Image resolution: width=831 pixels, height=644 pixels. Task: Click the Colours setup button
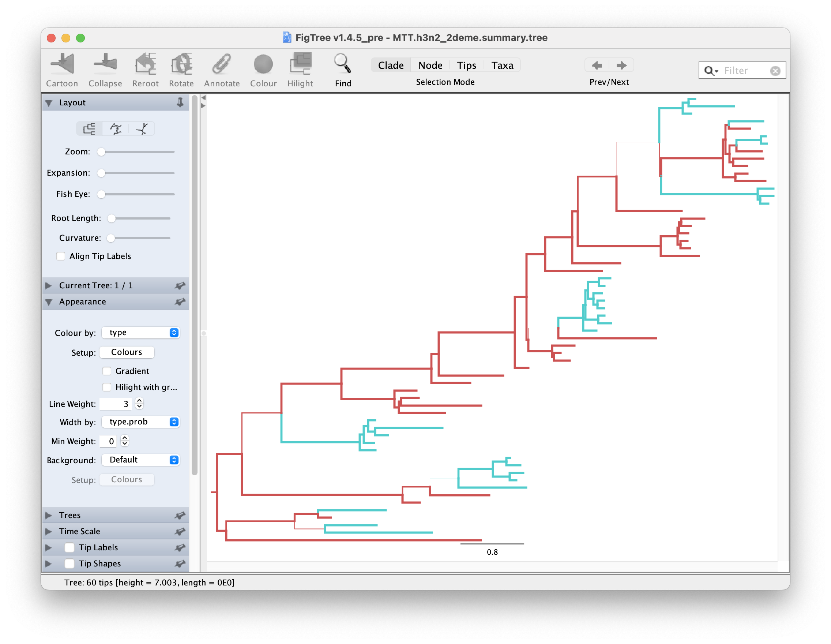pyautogui.click(x=127, y=352)
